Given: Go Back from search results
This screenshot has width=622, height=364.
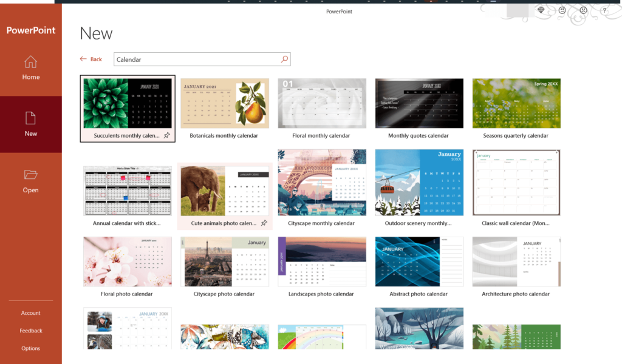Looking at the screenshot, I should (x=91, y=59).
